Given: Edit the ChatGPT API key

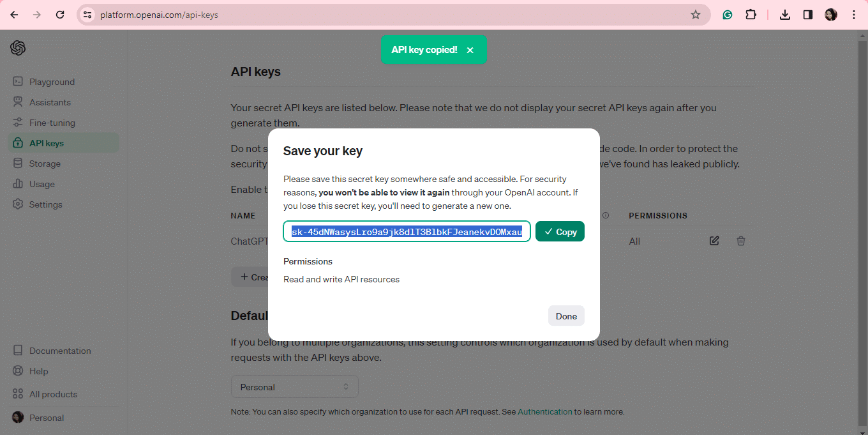Looking at the screenshot, I should pos(714,241).
